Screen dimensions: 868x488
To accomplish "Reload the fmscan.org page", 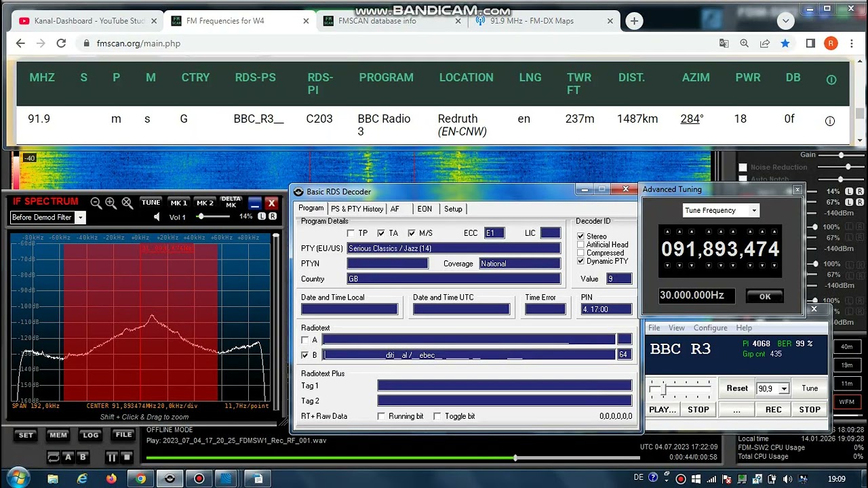I will pos(61,43).
